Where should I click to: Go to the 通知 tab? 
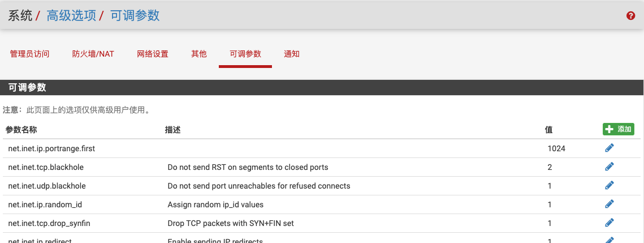[x=292, y=54]
